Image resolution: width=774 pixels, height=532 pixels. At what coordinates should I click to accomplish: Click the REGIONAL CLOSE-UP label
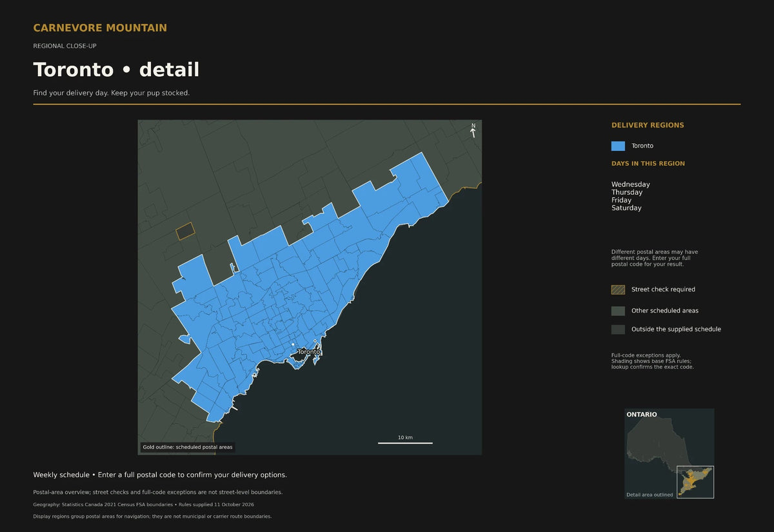tap(65, 46)
